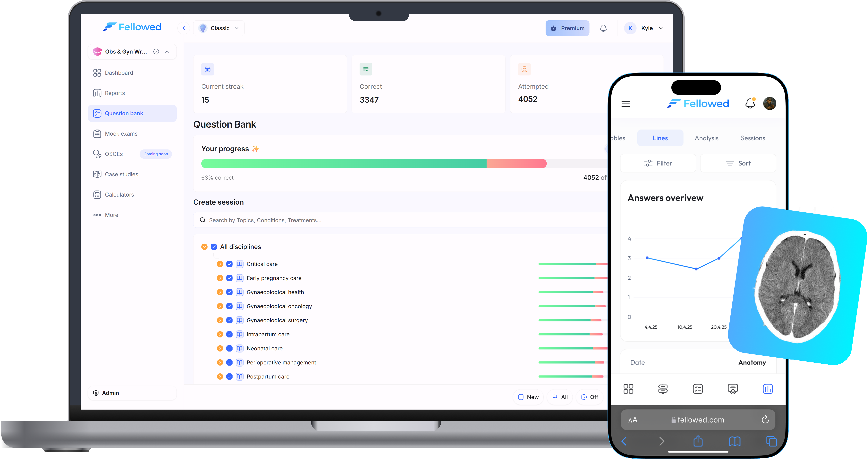868x459 pixels.
Task: Click the Your progress bar
Action: 404,164
